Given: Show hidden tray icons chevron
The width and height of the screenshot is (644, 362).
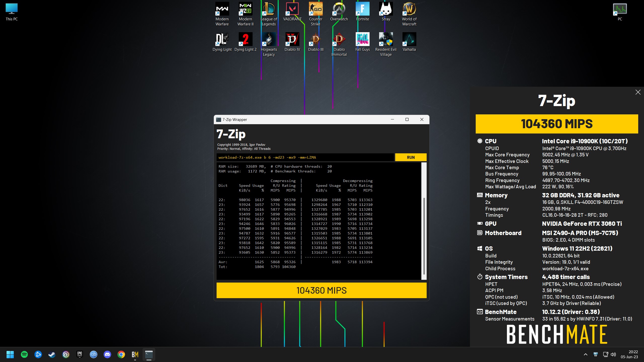Looking at the screenshot, I should (585, 354).
